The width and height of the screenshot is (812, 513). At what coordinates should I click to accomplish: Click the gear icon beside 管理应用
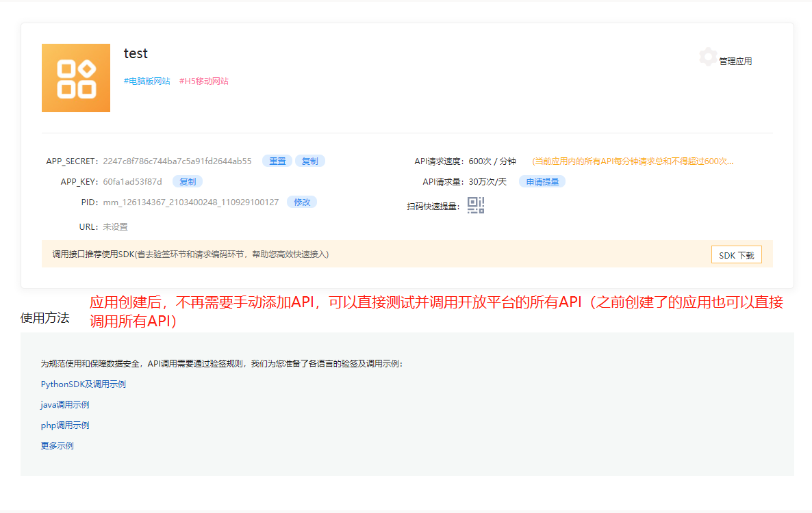tap(708, 57)
